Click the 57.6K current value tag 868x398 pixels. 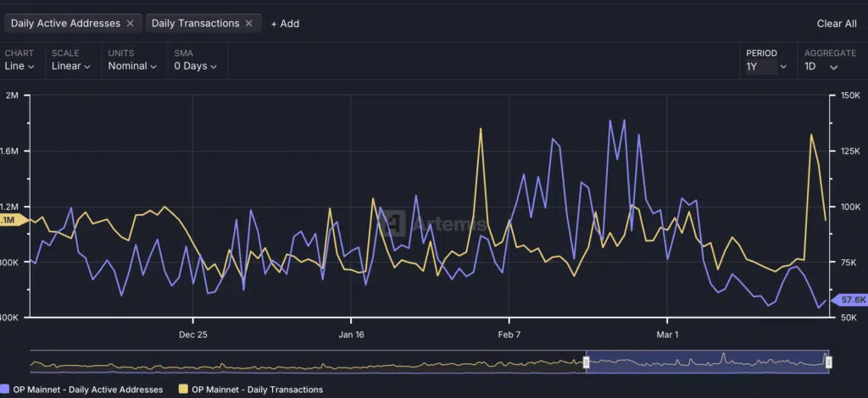pyautogui.click(x=849, y=300)
